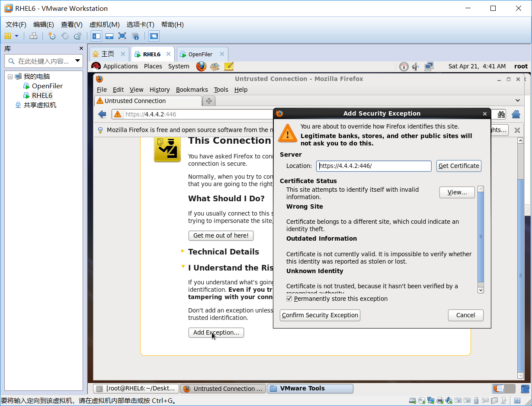The width and height of the screenshot is (532, 406).
Task: Cancel the Add Security Exception dialog
Action: click(466, 315)
